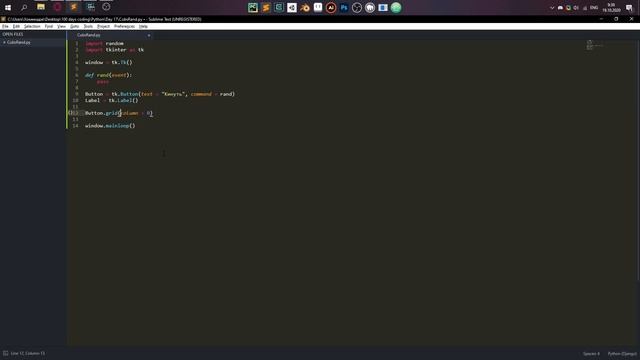Select ColoRand.py in Open Files sidebar
The image size is (640, 360).
point(19,42)
